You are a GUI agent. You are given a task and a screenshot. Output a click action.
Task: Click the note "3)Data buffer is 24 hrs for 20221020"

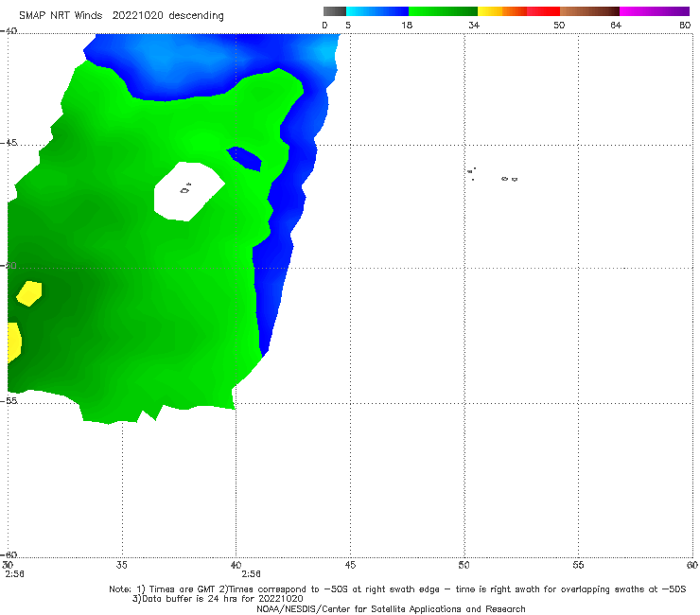[218, 599]
